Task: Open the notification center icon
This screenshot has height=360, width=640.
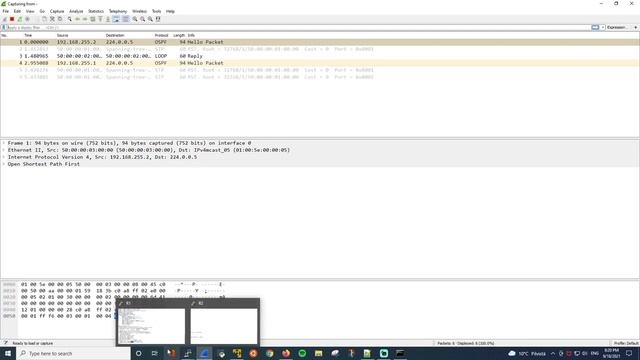Action: [x=629, y=353]
